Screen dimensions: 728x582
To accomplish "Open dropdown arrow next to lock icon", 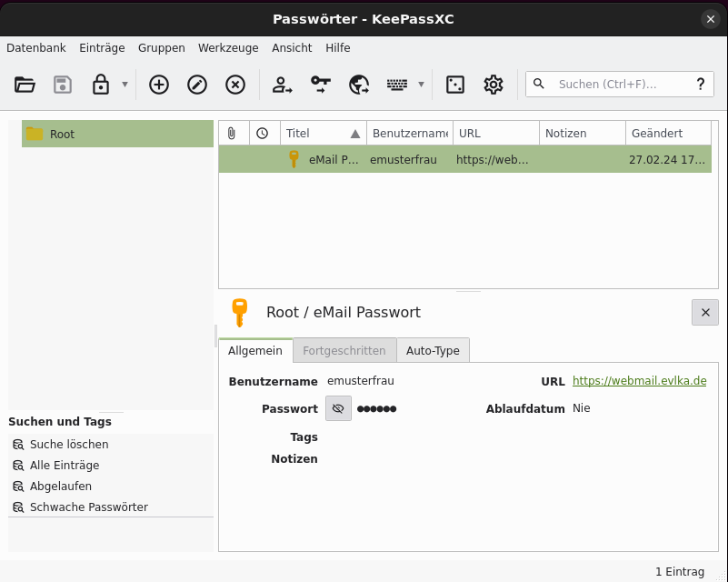I will coord(125,85).
